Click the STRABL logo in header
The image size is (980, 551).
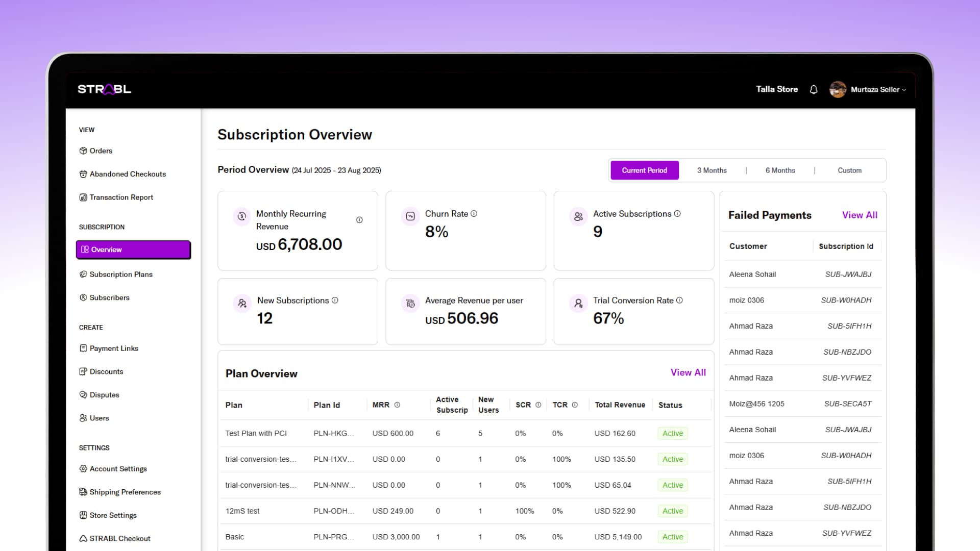[104, 89]
